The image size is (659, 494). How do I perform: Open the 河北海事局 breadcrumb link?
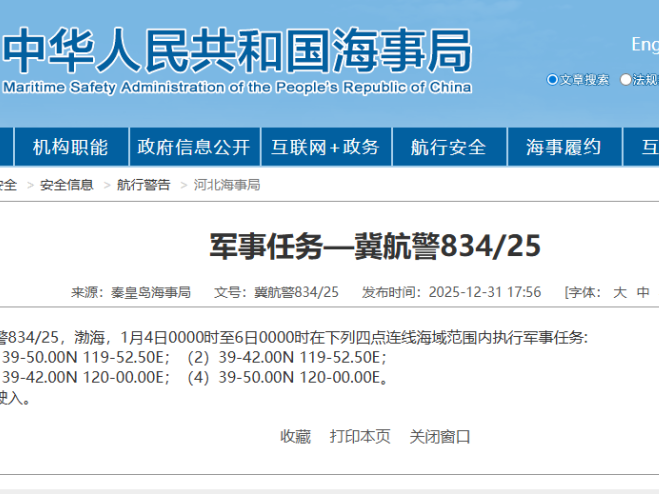227,185
